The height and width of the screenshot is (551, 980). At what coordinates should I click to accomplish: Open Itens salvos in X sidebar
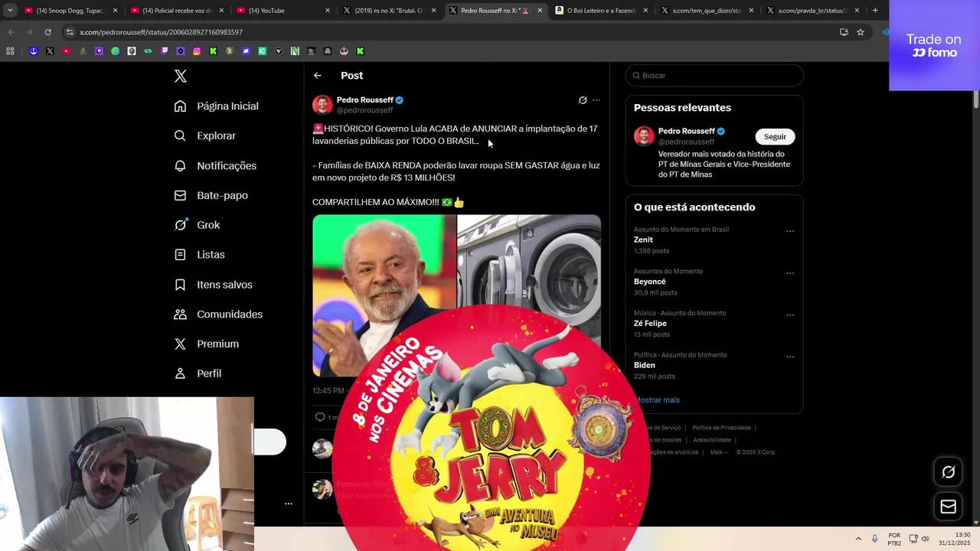click(x=213, y=285)
